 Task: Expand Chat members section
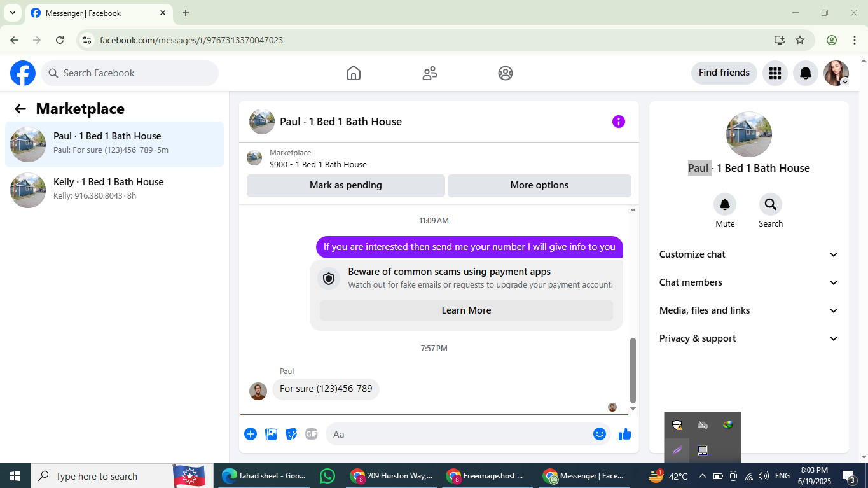749,282
